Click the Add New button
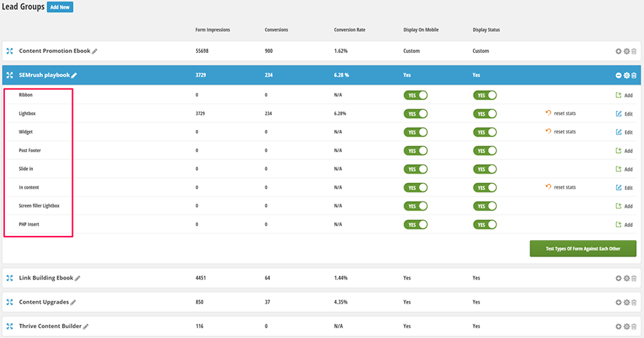 (x=60, y=7)
